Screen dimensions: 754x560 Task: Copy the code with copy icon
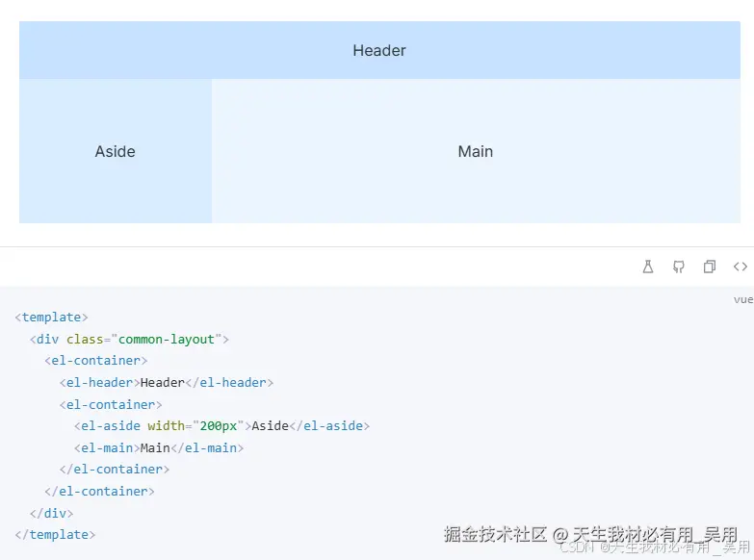(x=710, y=267)
